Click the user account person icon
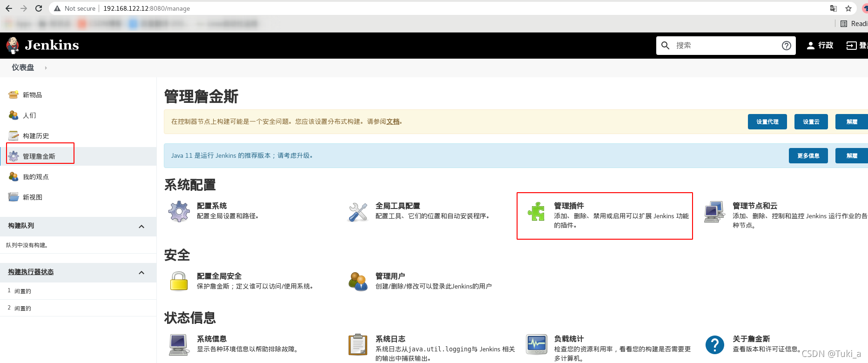The image size is (868, 363). coord(811,46)
